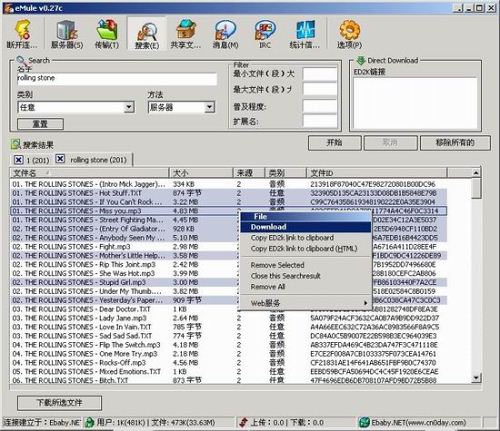The width and height of the screenshot is (500, 431).
Task: Select row 'Mixed Emotions.TXT'
Action: coord(229,371)
